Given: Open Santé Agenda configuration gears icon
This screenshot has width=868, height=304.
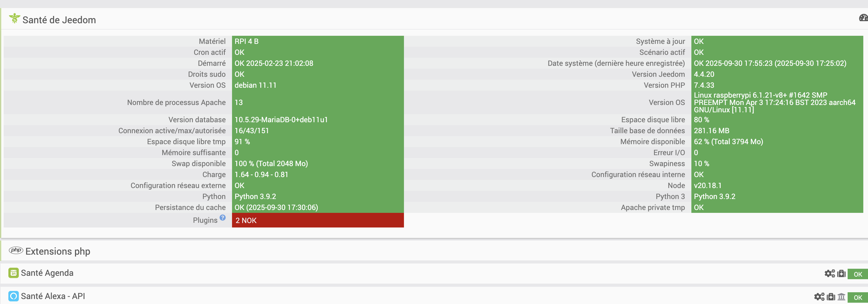Looking at the screenshot, I should point(830,273).
